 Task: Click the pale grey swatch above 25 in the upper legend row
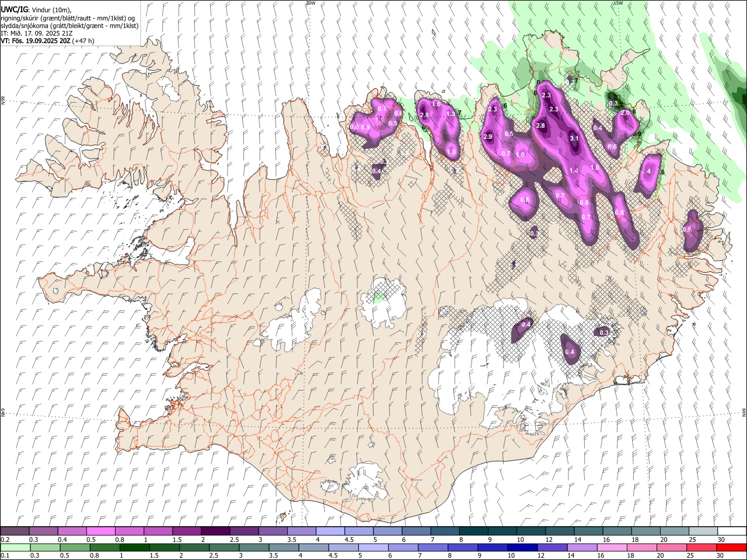(x=703, y=531)
